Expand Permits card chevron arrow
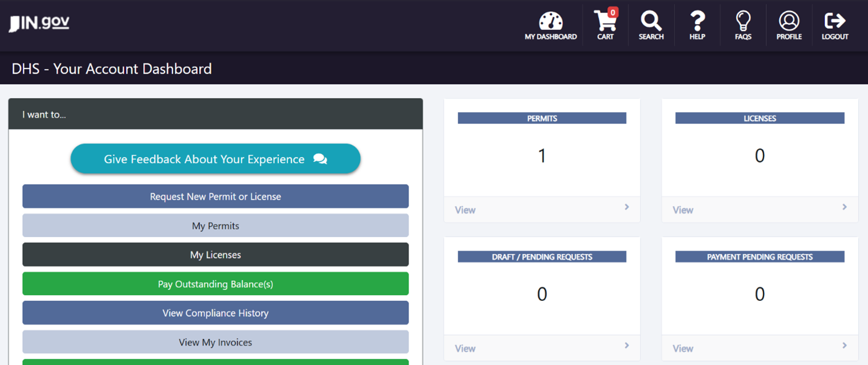The image size is (868, 365). click(x=627, y=207)
